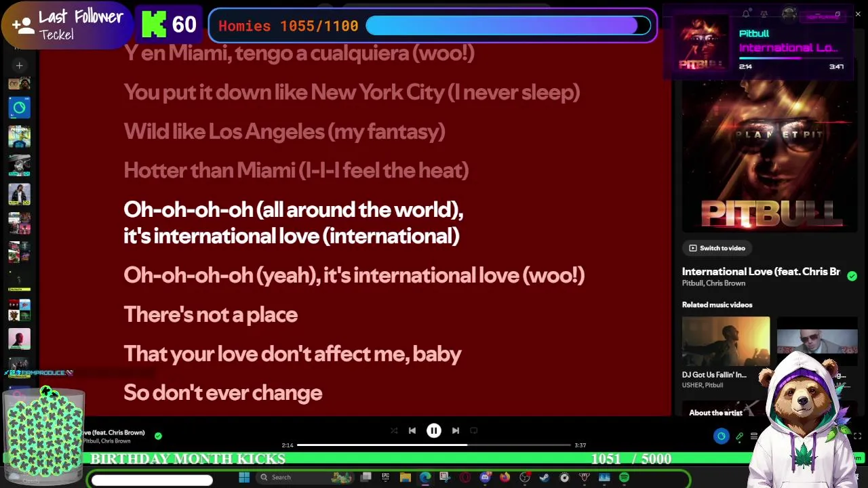Open Steam from the taskbar
Screen dimensions: 868x488
545,477
